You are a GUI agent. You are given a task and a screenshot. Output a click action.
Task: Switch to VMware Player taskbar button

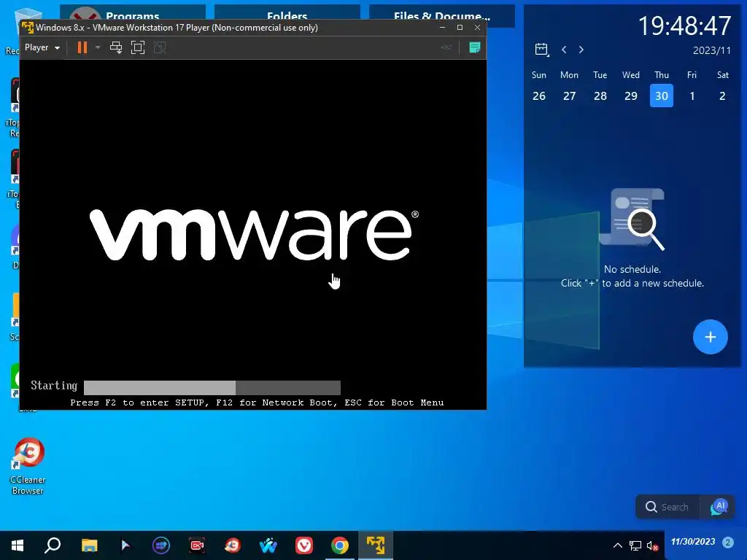pyautogui.click(x=376, y=545)
